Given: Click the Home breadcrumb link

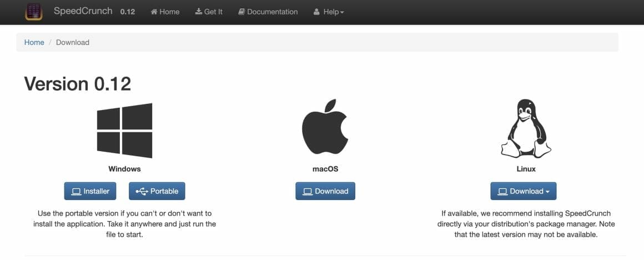Looking at the screenshot, I should pyautogui.click(x=34, y=42).
